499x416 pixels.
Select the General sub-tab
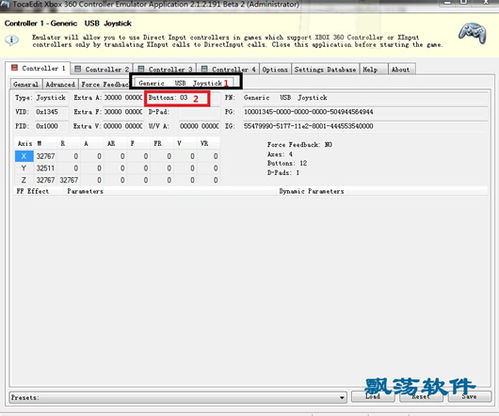tap(26, 84)
